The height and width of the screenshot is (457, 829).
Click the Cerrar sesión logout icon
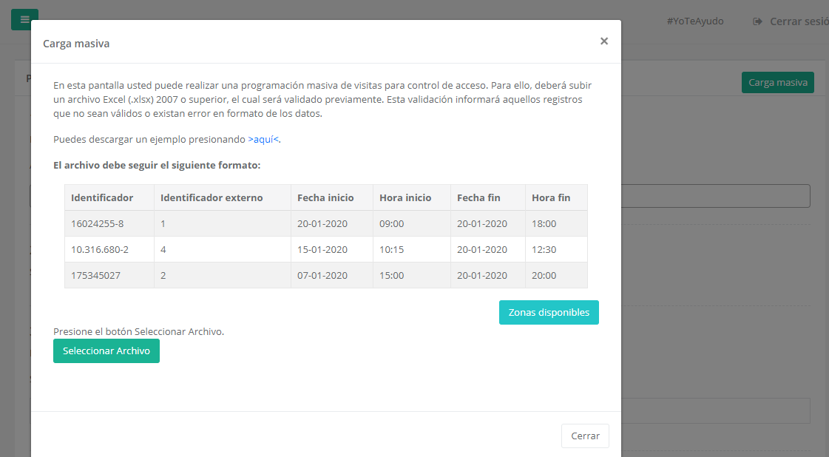[759, 21]
